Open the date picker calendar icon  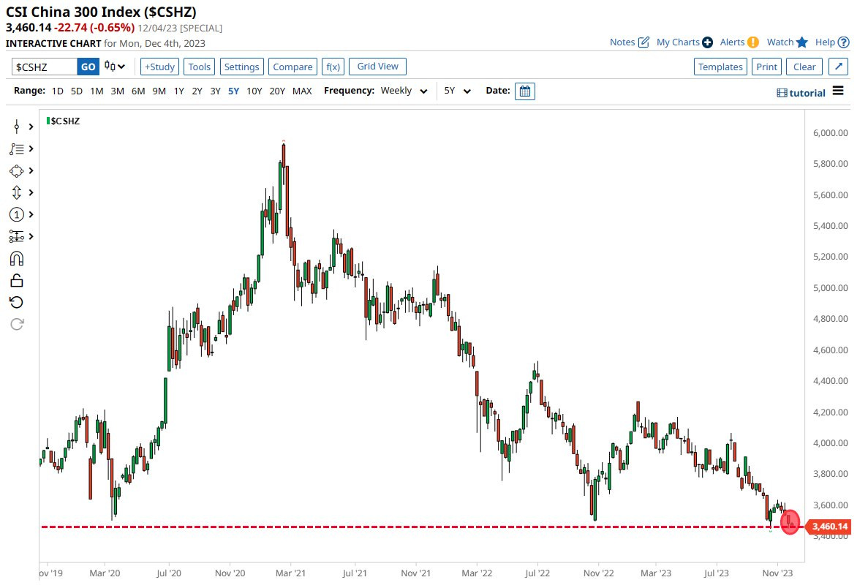point(525,91)
